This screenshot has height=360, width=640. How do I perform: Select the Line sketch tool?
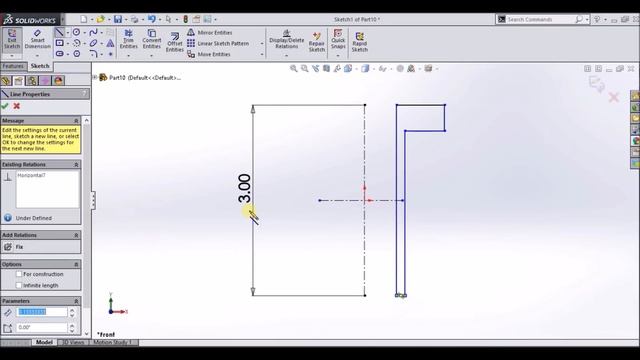pyautogui.click(x=60, y=32)
